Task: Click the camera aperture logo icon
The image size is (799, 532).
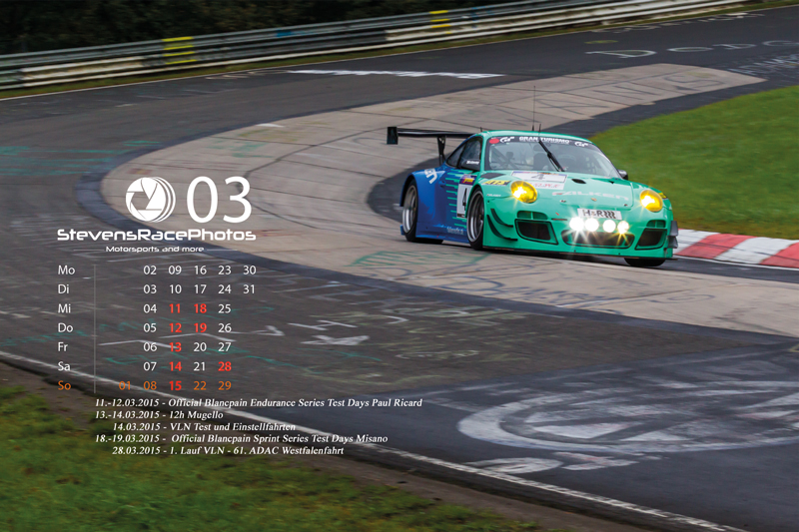Action: pyautogui.click(x=151, y=199)
